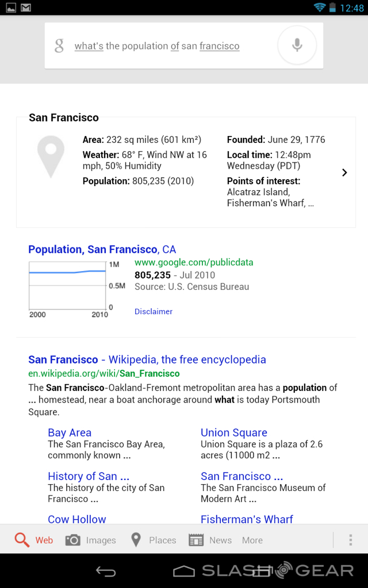Expand the San Francisco card chevron
This screenshot has height=588, width=368.
(344, 172)
